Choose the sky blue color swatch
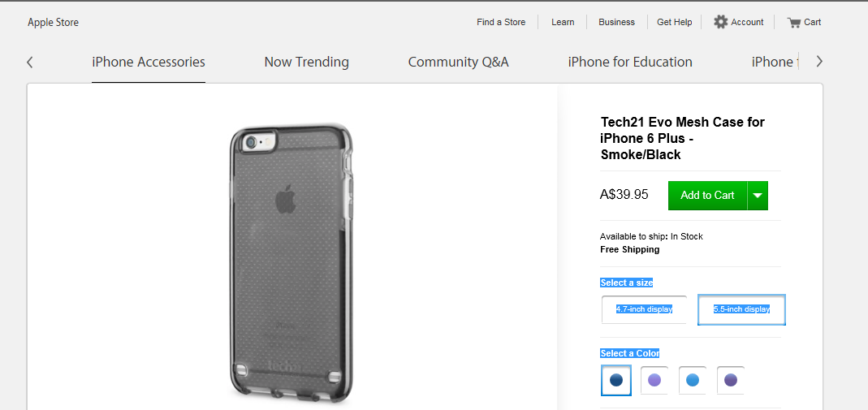The width and height of the screenshot is (868, 410). tap(693, 380)
